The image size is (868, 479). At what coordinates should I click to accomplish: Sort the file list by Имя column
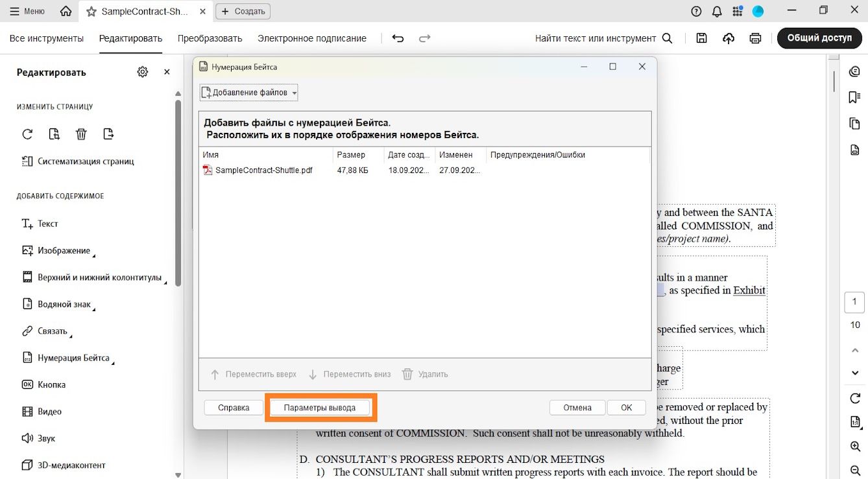point(266,155)
